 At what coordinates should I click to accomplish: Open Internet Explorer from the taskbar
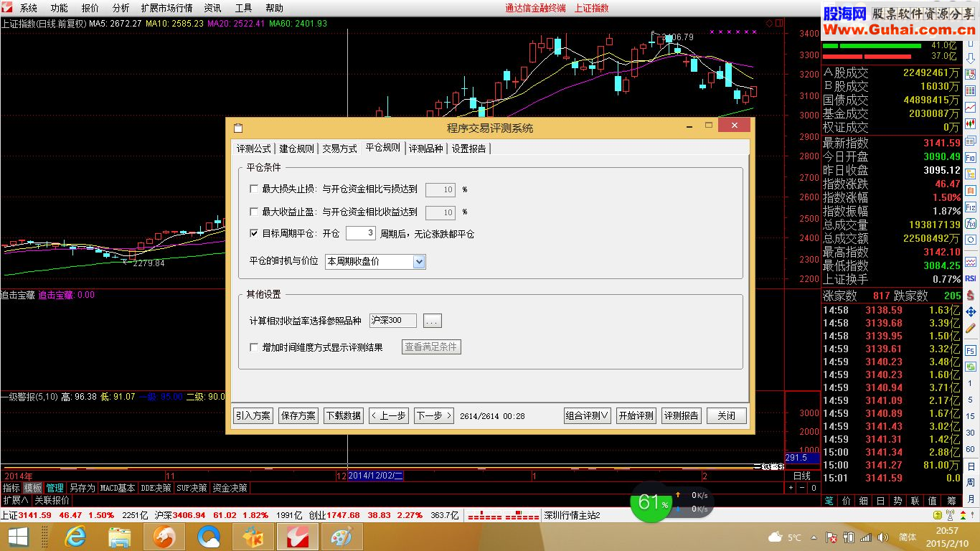[75, 536]
